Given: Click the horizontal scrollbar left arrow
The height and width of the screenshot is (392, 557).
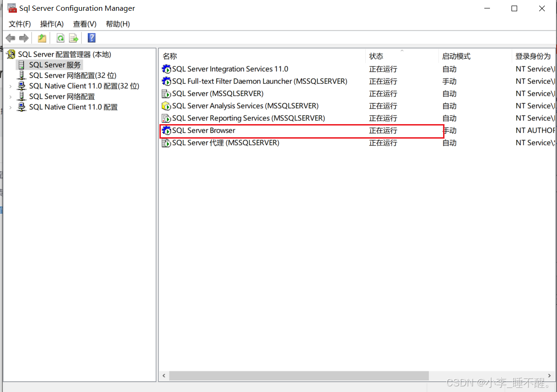Looking at the screenshot, I should [x=164, y=375].
